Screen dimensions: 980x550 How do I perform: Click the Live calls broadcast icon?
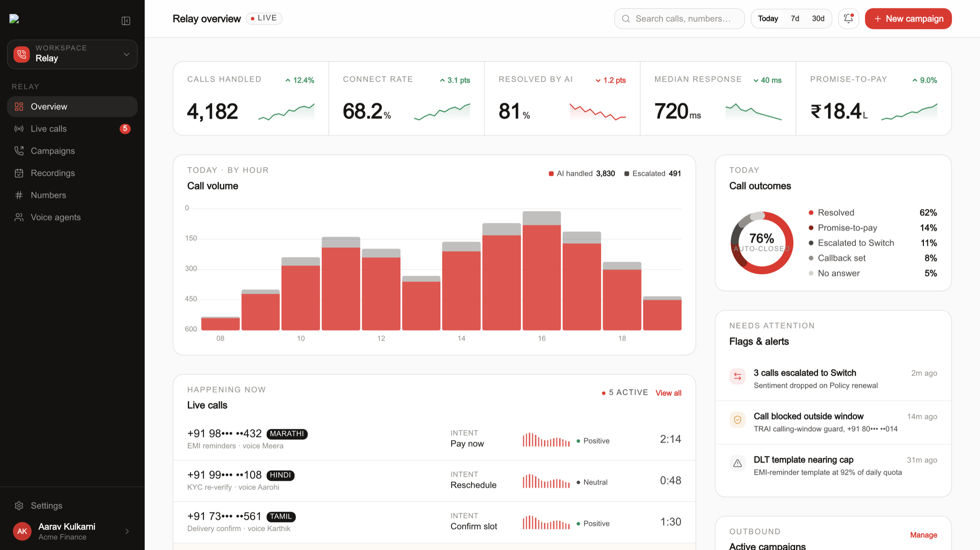19,129
